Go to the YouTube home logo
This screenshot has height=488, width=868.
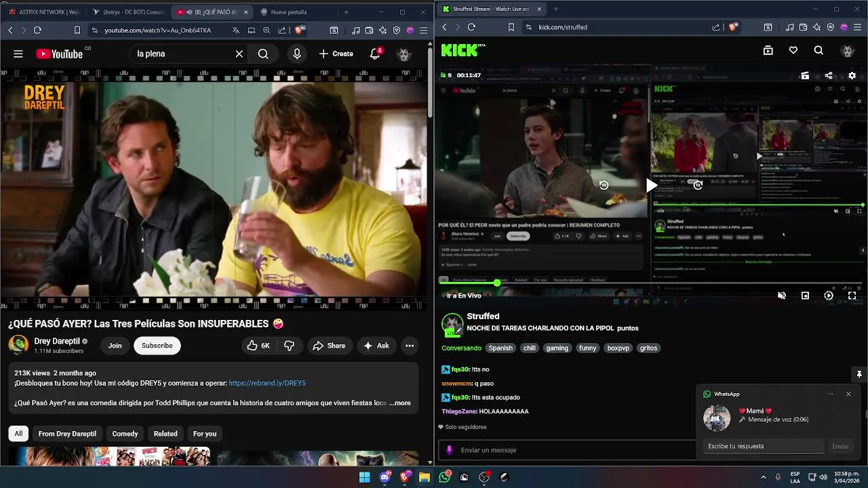[59, 54]
